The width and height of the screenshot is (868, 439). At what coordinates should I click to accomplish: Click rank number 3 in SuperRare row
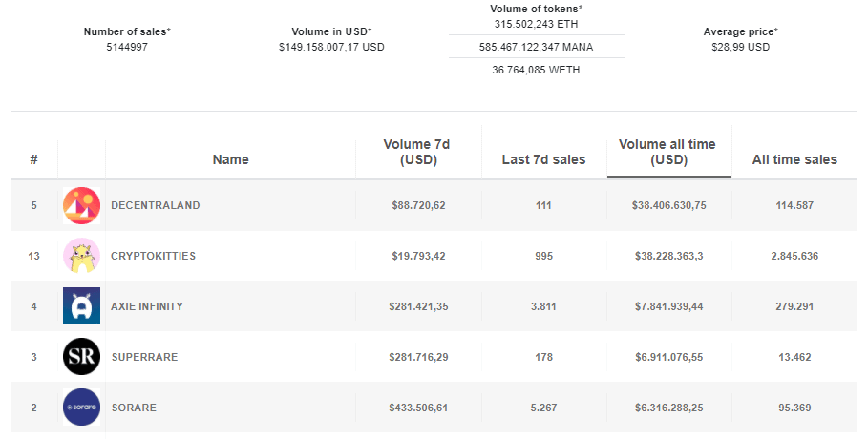pos(33,357)
